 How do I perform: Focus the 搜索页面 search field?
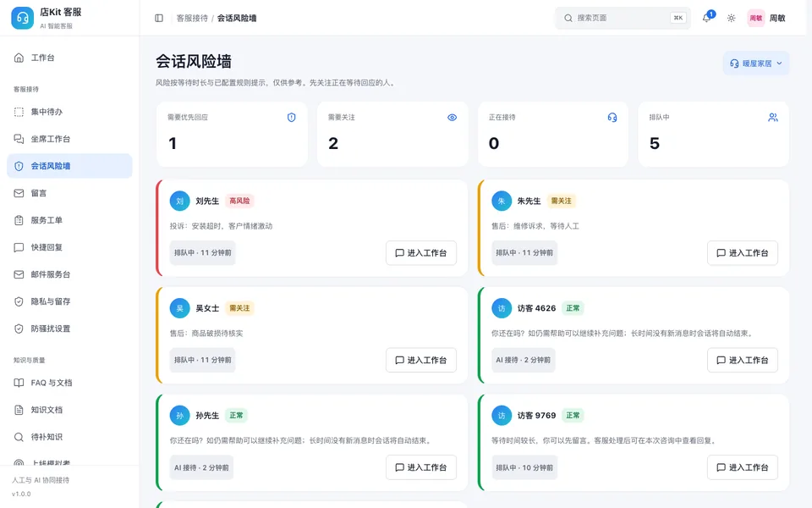point(623,18)
